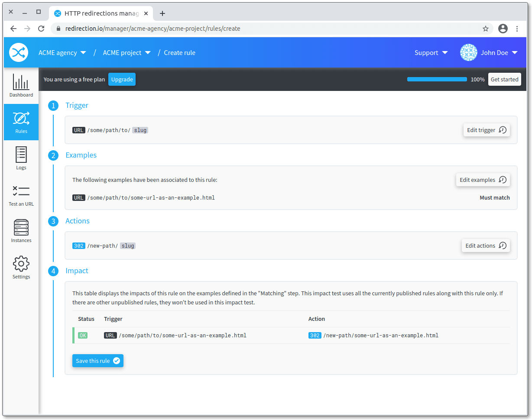Open Settings via the gear icon

(21, 267)
